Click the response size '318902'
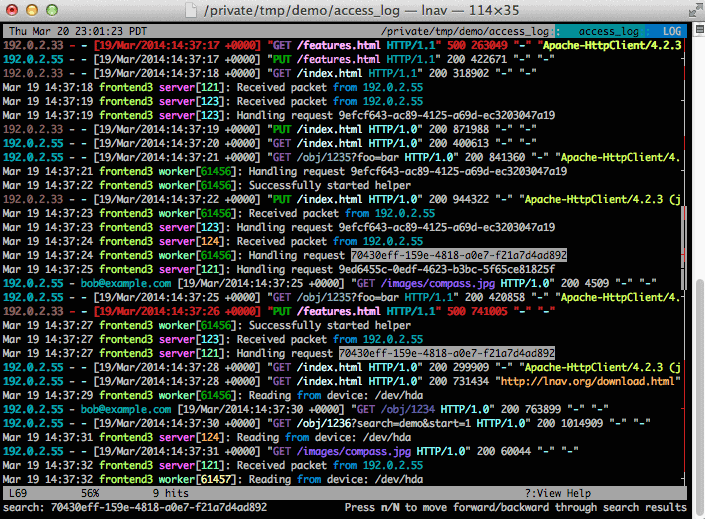705x519 pixels. 471,73
